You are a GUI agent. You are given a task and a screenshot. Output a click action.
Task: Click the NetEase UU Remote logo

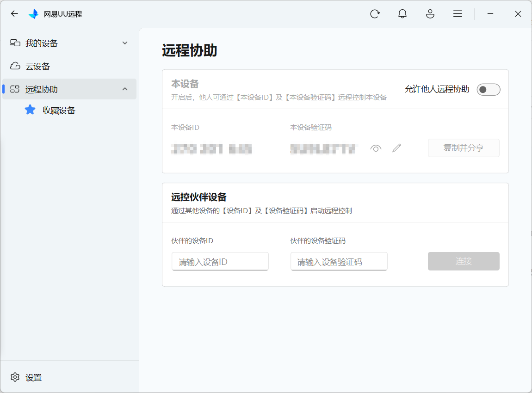click(34, 14)
